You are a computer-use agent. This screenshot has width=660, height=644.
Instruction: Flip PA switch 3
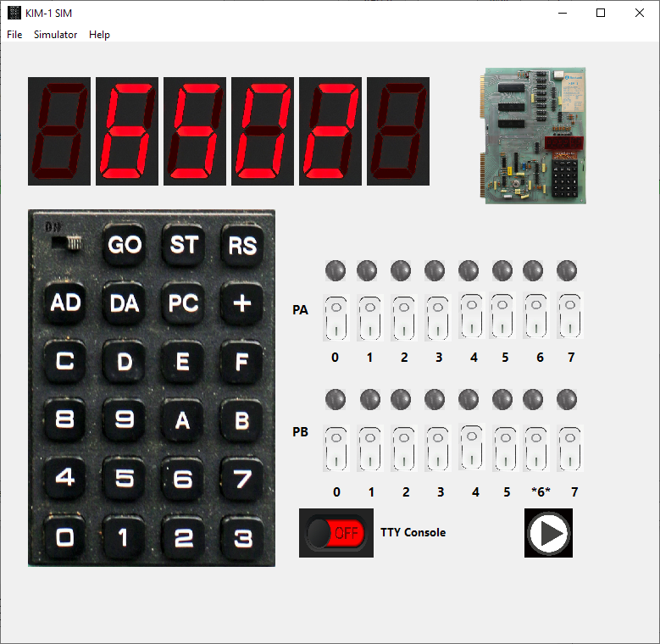coord(438,318)
